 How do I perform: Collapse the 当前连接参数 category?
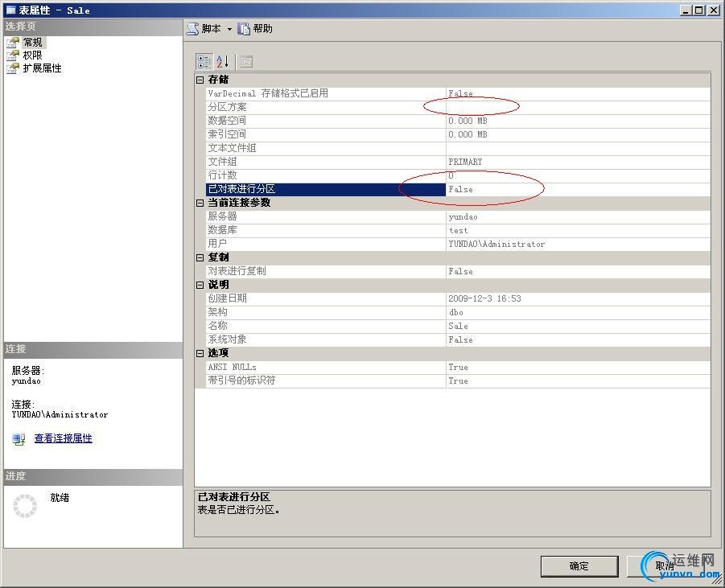(200, 203)
